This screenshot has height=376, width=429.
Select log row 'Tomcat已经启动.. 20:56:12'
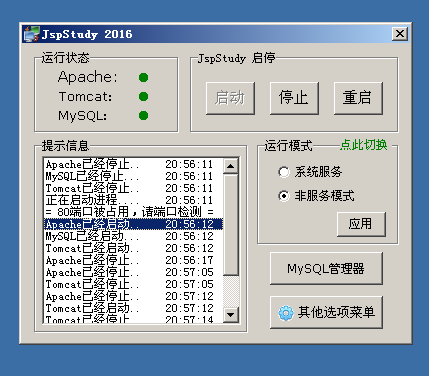[x=133, y=248]
